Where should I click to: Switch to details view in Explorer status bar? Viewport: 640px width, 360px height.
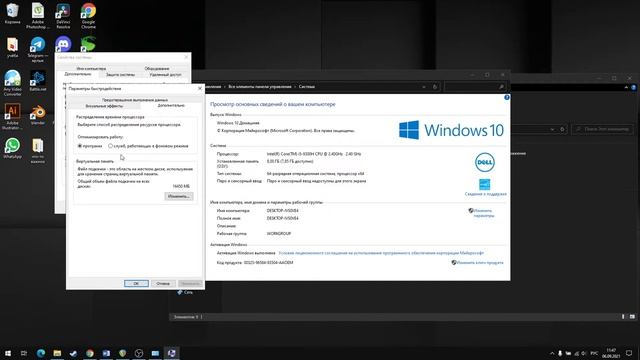623,317
